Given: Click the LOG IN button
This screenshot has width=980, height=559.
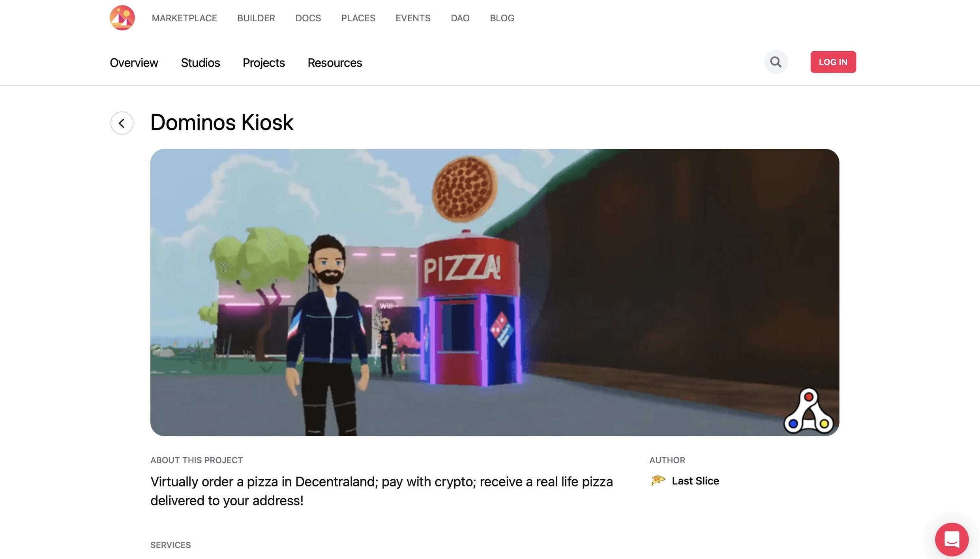Looking at the screenshot, I should 833,62.
